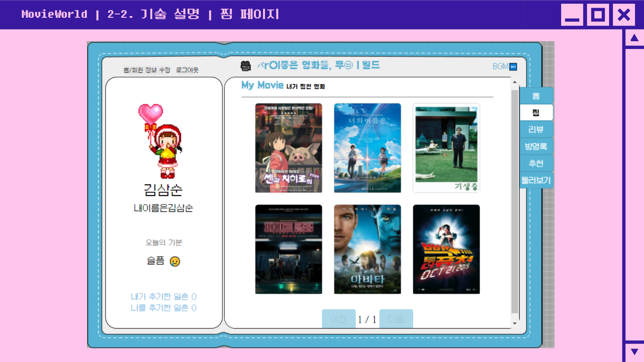Click the inner panel scroll-down arrow
The width and height of the screenshot is (644, 362).
[515, 323]
